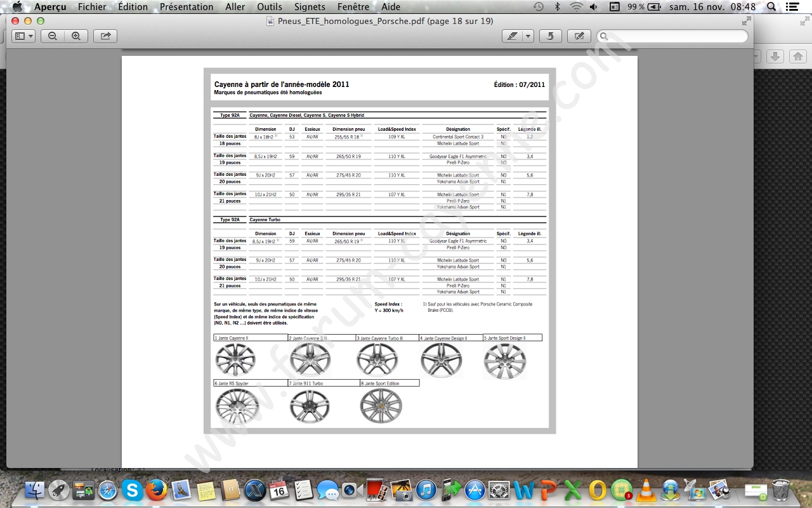The height and width of the screenshot is (508, 812).
Task: Open the Wi-Fi status menu
Action: pyautogui.click(x=576, y=7)
